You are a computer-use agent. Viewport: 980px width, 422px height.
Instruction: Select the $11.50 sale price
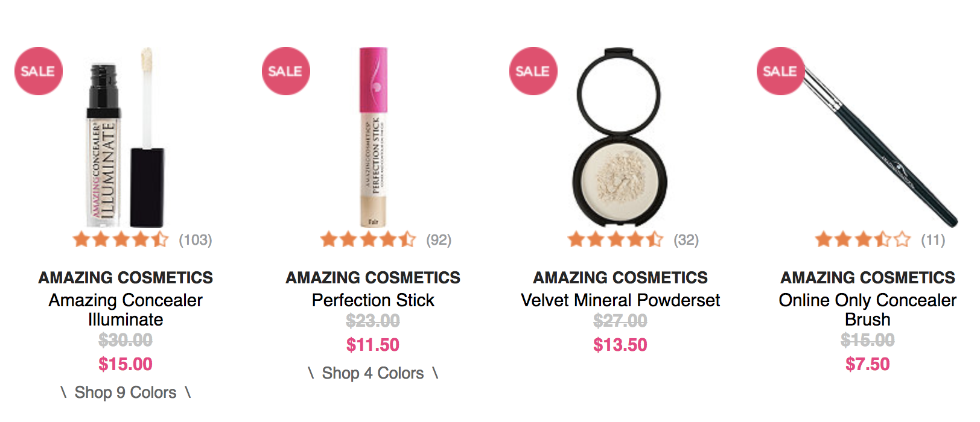pos(373,345)
